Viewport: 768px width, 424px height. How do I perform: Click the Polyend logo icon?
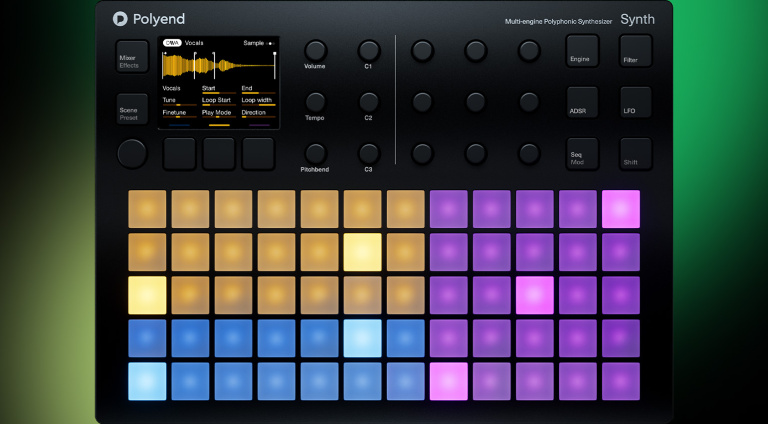point(120,18)
